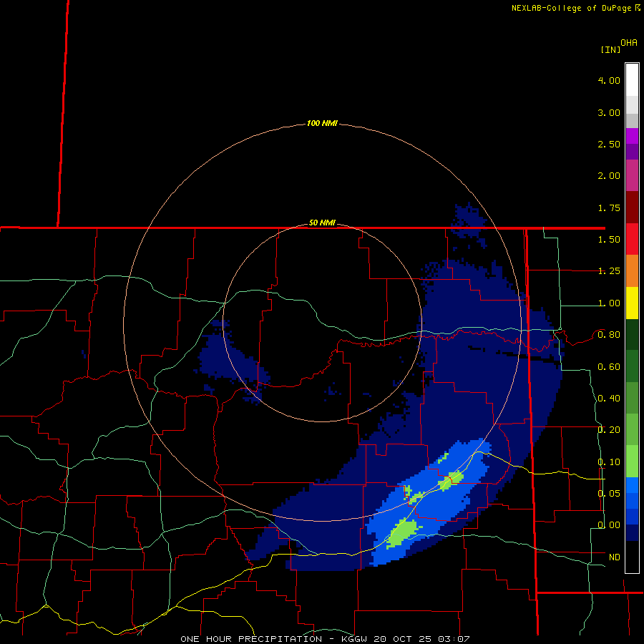Pick the bright red legend swatch

[632, 239]
